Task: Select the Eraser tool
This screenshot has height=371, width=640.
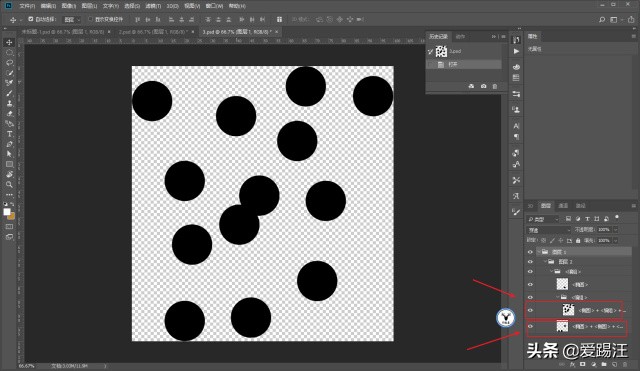Action: pyautogui.click(x=9, y=114)
